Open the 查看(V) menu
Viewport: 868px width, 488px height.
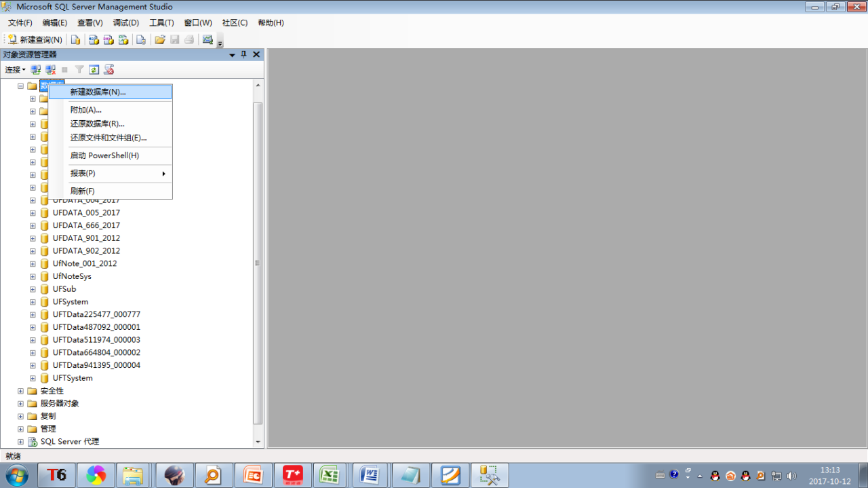point(90,23)
